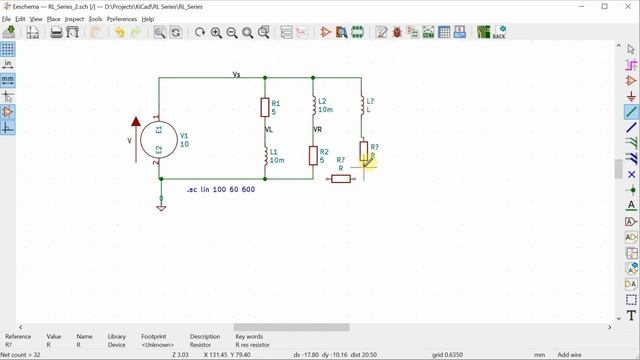The image size is (640, 360).
Task: Select wire to bus entry tool
Action: 631,143
